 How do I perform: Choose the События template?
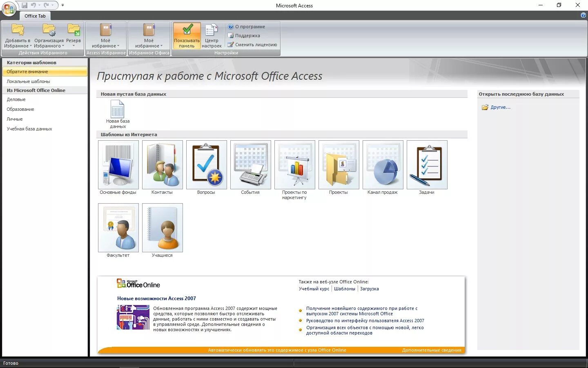pos(251,168)
